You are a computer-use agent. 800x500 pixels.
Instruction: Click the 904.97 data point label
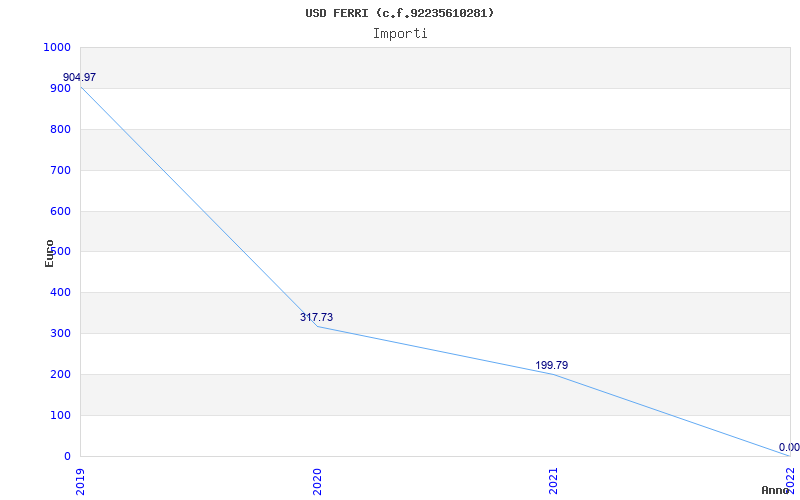(x=80, y=77)
